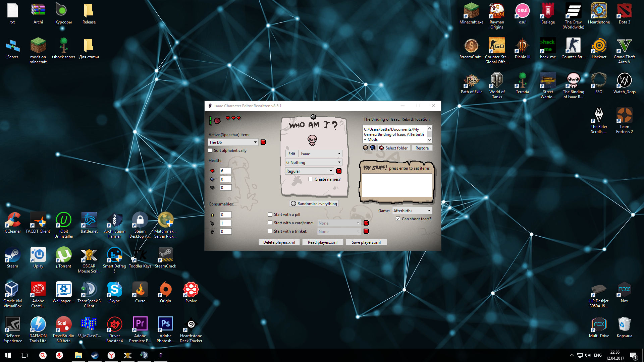Viewport: 644px width, 362px height.
Task: Open the Minecraft.exe desktop icon
Action: point(471,14)
